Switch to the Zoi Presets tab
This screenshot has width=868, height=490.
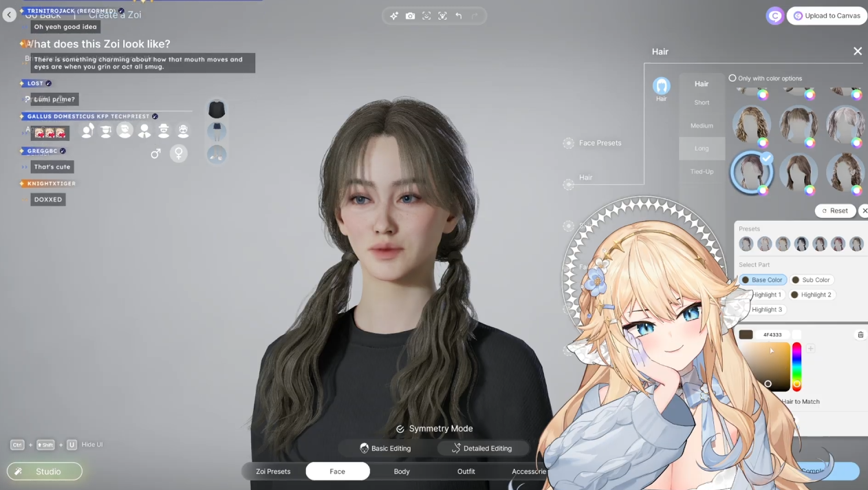(273, 471)
